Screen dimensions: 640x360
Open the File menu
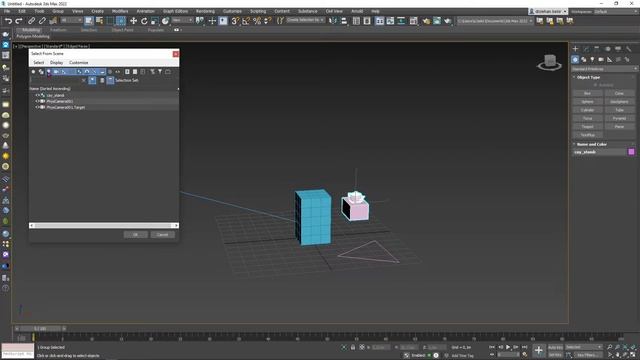pos(7,11)
